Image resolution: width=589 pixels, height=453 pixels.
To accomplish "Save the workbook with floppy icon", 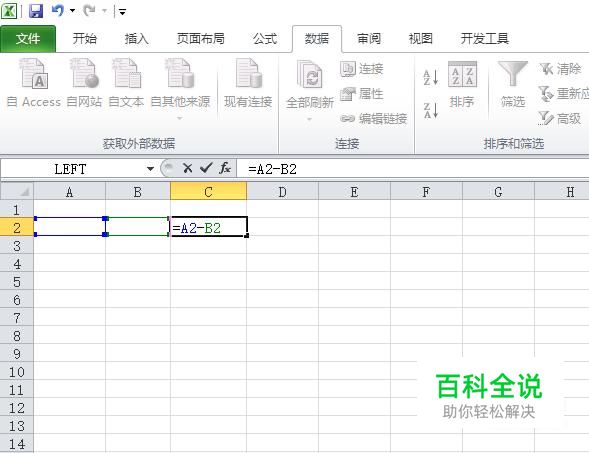I will point(36,11).
